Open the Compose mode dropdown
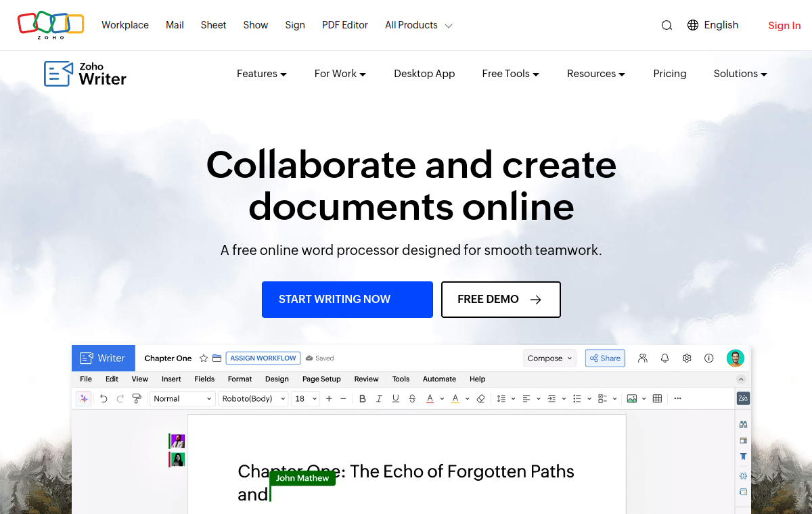The width and height of the screenshot is (812, 514). tap(549, 358)
